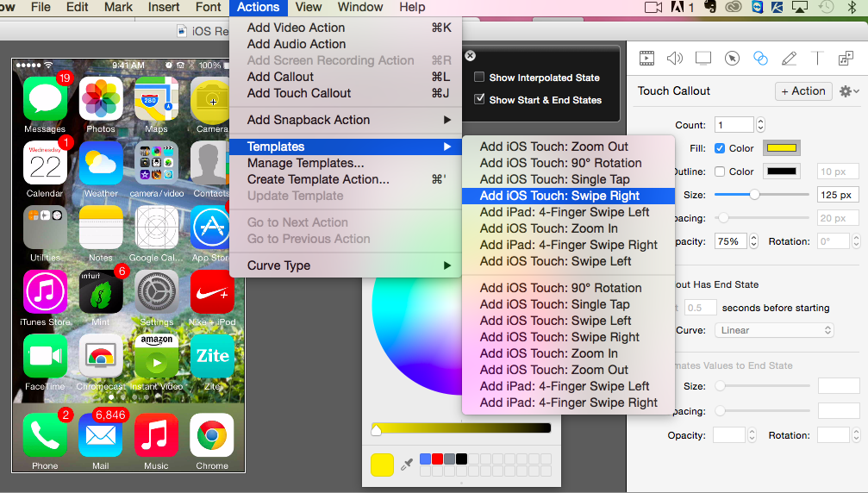This screenshot has width=868, height=493.
Task: Choose Add Touch Callout menu item
Action: coord(346,93)
